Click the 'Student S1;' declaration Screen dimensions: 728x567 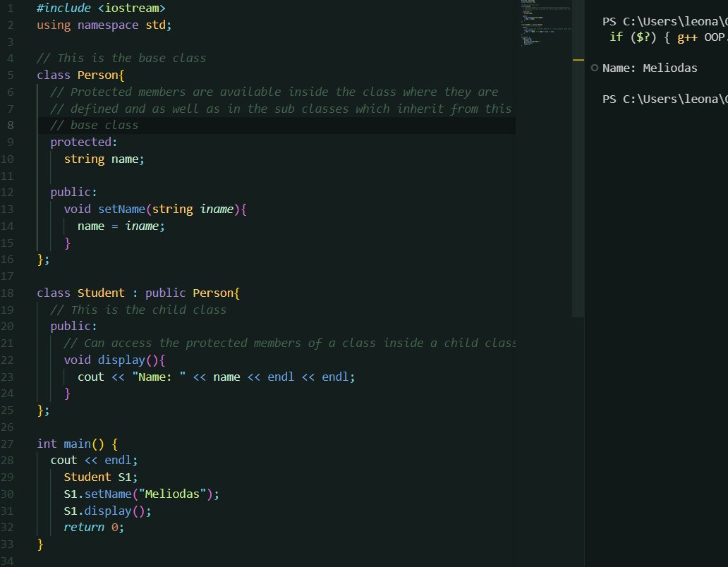(100, 477)
